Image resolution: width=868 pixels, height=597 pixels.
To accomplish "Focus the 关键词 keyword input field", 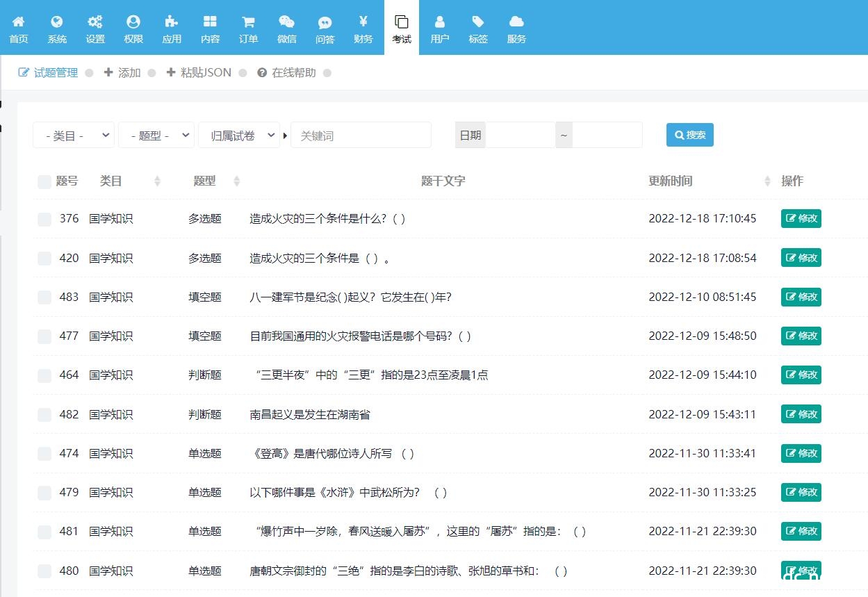I will (361, 136).
